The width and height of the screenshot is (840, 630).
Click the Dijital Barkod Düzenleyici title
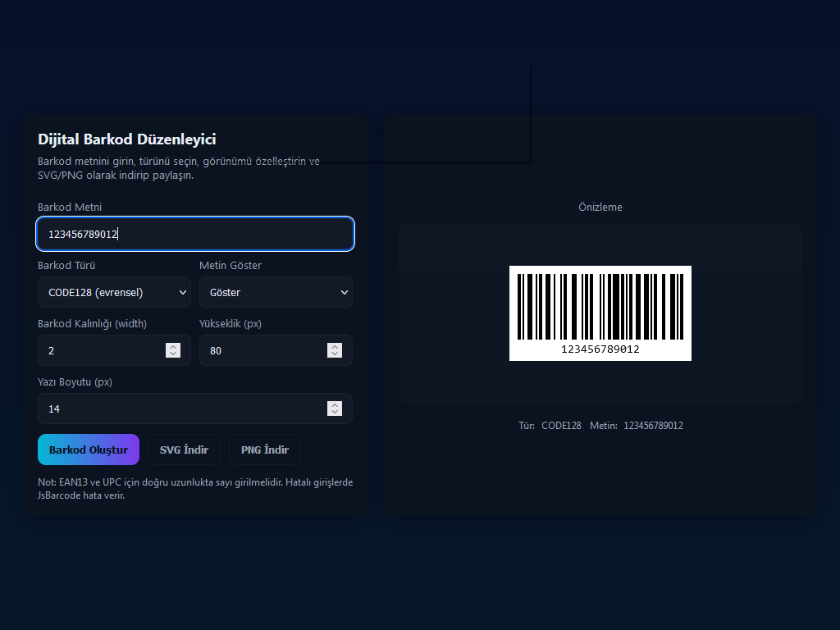point(126,139)
